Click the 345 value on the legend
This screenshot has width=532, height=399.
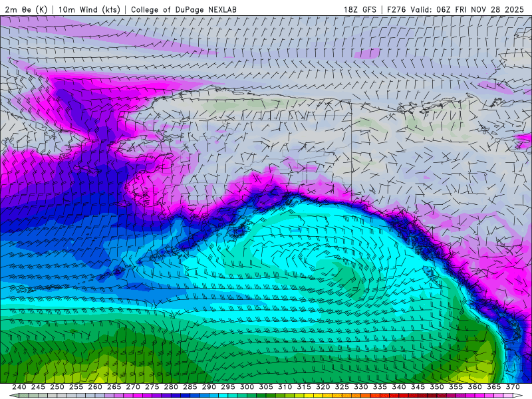point(418,387)
